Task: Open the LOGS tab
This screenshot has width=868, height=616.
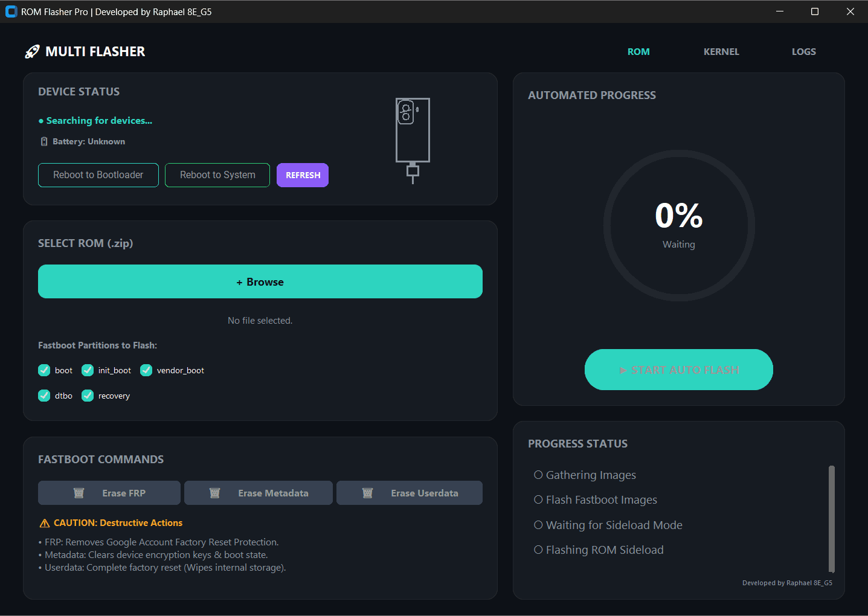Action: click(x=804, y=52)
